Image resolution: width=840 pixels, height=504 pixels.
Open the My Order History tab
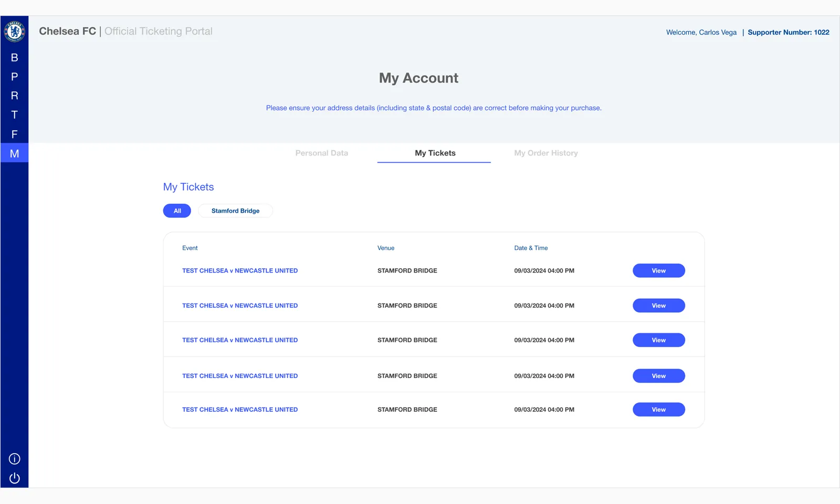tap(546, 153)
